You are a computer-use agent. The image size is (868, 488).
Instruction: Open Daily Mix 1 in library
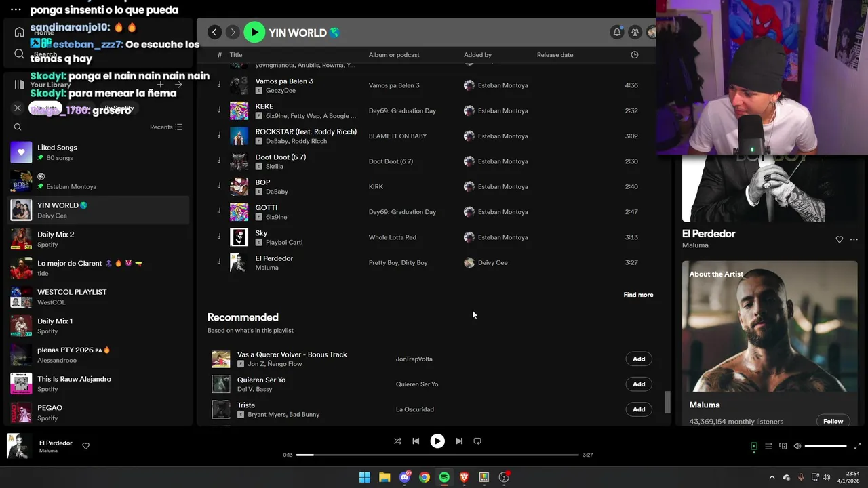[100, 326]
